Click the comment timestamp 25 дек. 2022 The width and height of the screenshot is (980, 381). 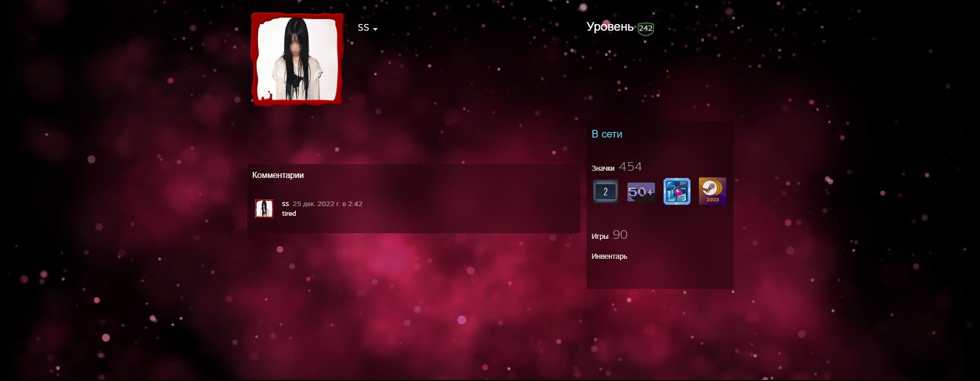coord(327,204)
